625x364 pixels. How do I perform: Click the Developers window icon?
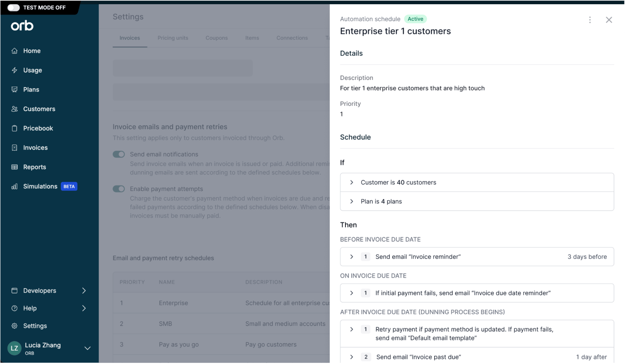[14, 291]
